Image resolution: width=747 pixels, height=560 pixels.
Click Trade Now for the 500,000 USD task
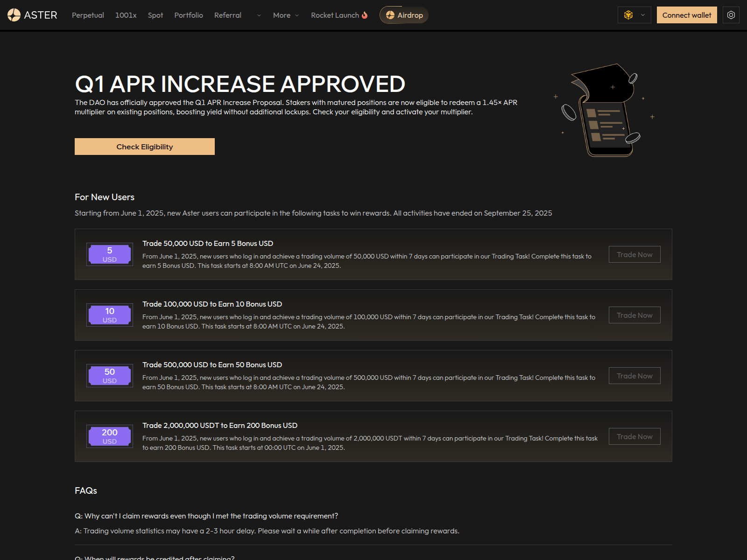[634, 375]
